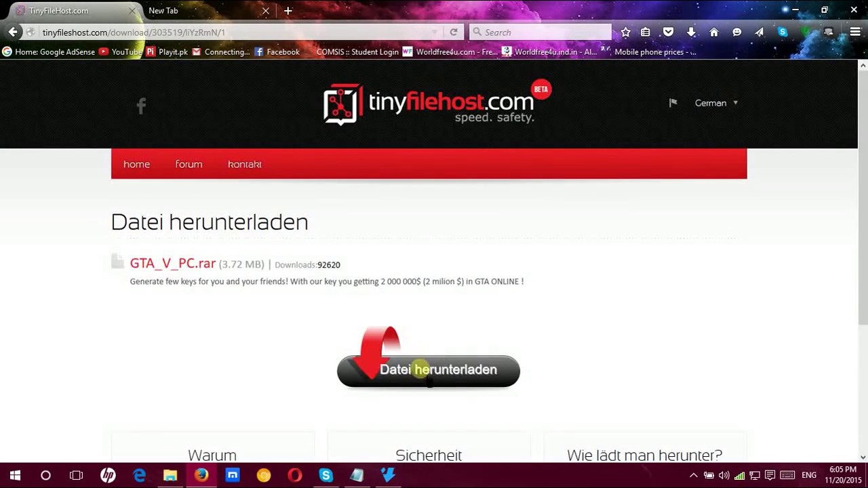The height and width of the screenshot is (488, 868).
Task: Show bookmarks list icon in toolbar
Action: [x=646, y=32]
